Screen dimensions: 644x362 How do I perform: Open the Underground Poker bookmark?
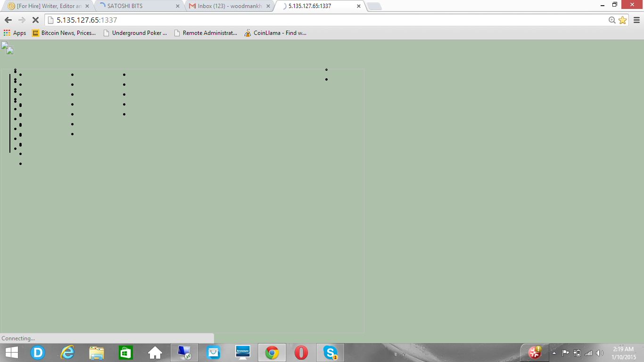(135, 33)
